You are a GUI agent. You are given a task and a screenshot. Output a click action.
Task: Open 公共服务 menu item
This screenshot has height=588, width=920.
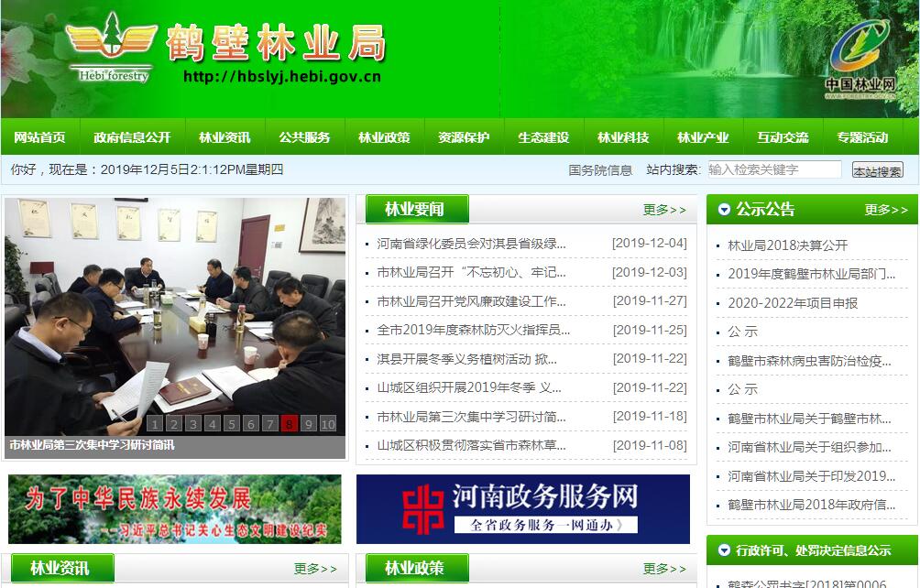tap(304, 137)
